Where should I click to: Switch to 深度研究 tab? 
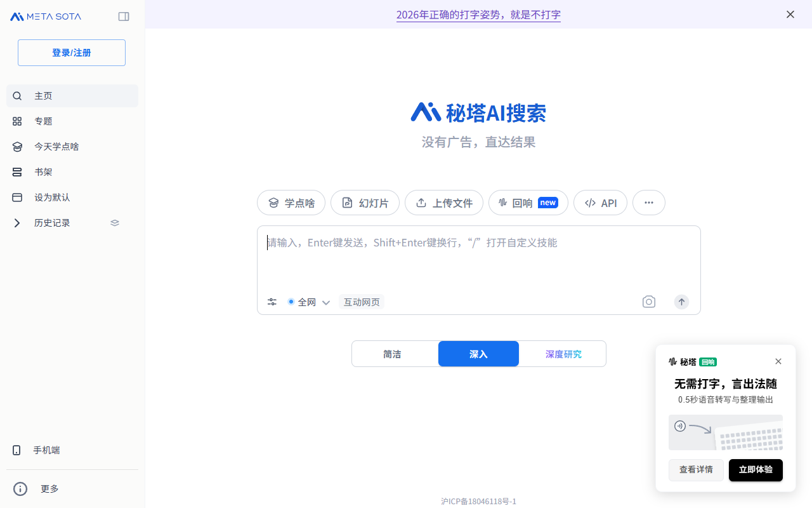tap(563, 354)
